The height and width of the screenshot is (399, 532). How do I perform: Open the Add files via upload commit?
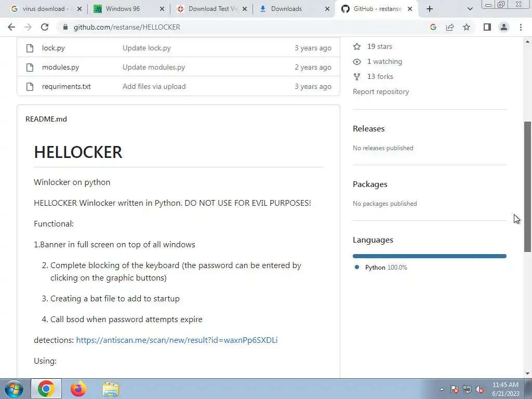point(154,87)
